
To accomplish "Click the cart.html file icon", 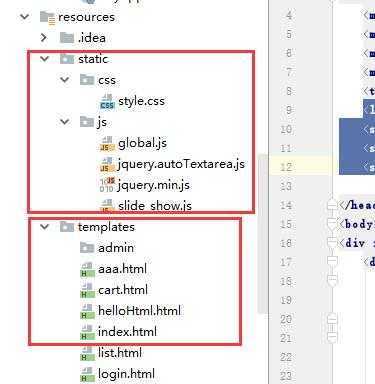I will 87,290.
